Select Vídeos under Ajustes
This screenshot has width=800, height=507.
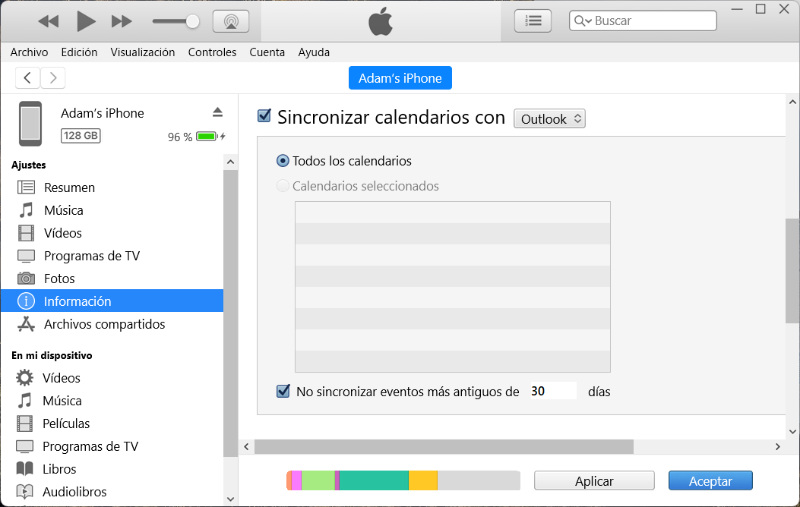[112, 233]
